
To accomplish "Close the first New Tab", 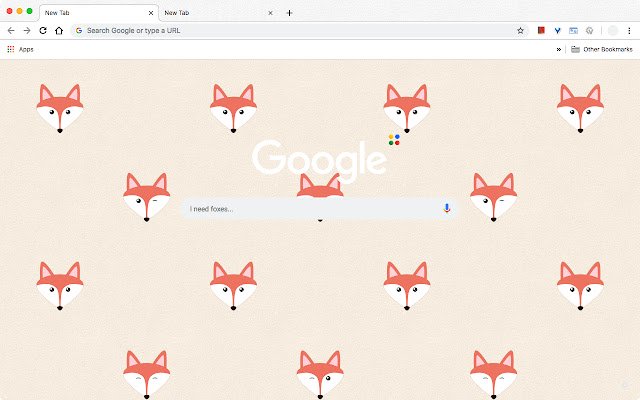I will point(151,13).
